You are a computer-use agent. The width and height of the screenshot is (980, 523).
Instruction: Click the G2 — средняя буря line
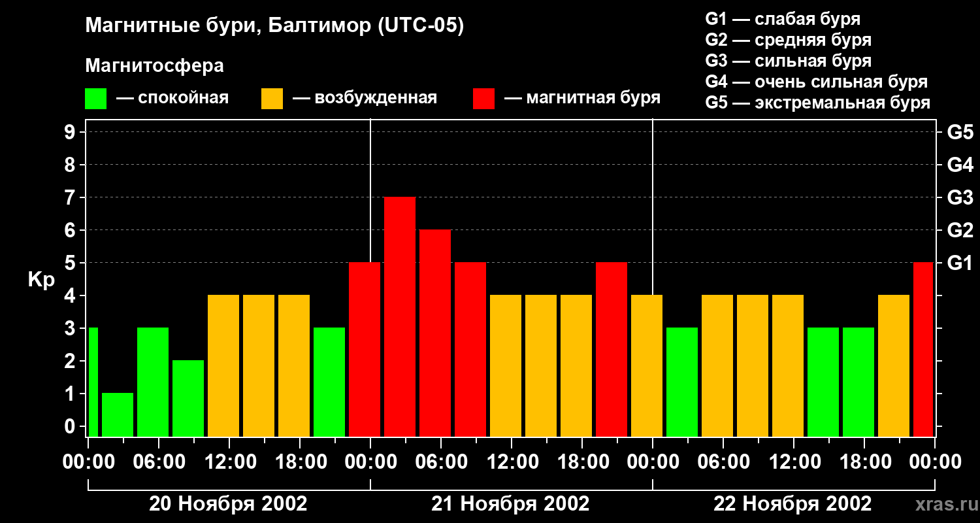[x=789, y=40]
